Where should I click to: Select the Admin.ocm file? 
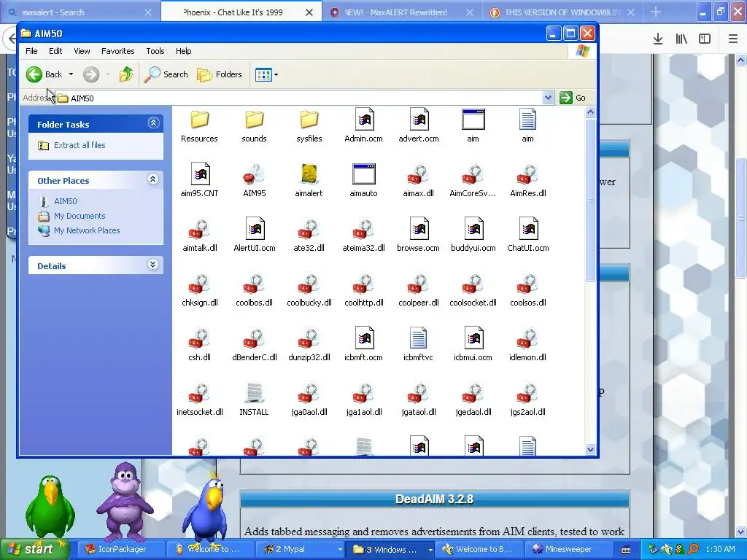[x=363, y=125]
